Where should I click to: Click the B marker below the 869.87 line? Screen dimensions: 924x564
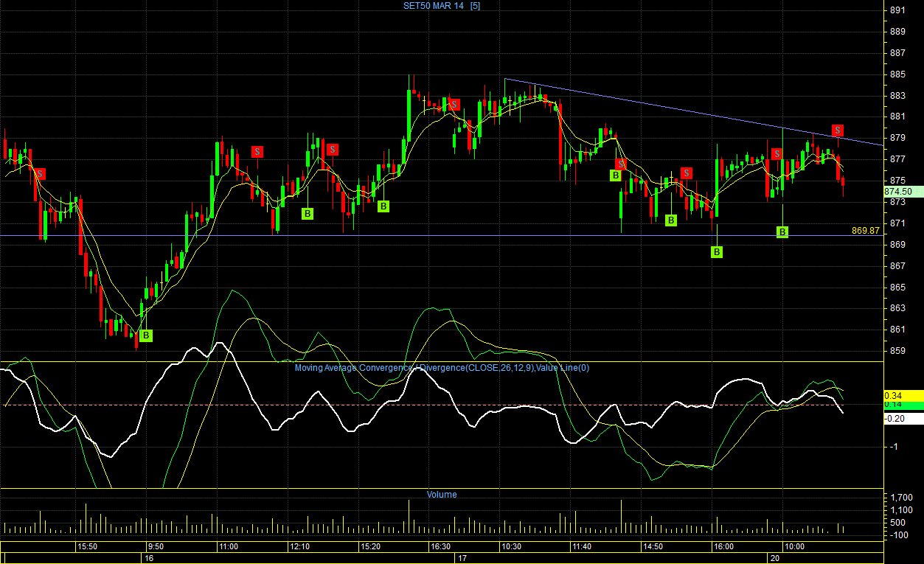717,252
